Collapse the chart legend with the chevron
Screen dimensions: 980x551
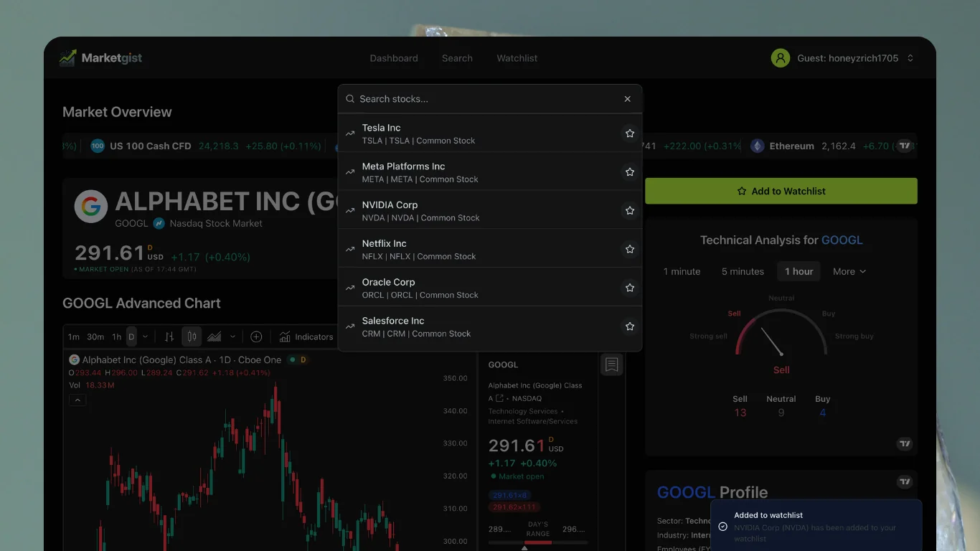click(x=77, y=400)
